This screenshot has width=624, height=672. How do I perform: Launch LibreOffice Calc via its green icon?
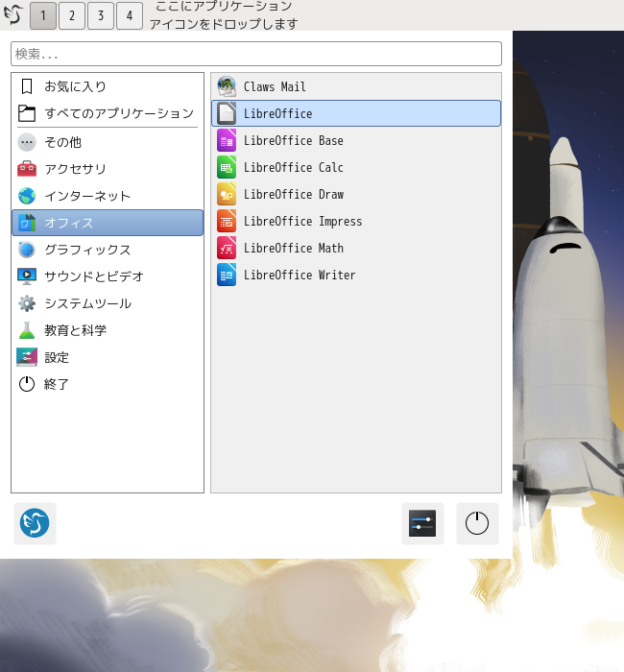click(x=227, y=167)
